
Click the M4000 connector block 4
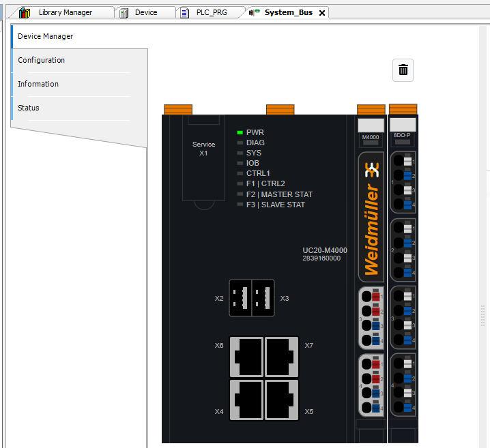pos(371,385)
